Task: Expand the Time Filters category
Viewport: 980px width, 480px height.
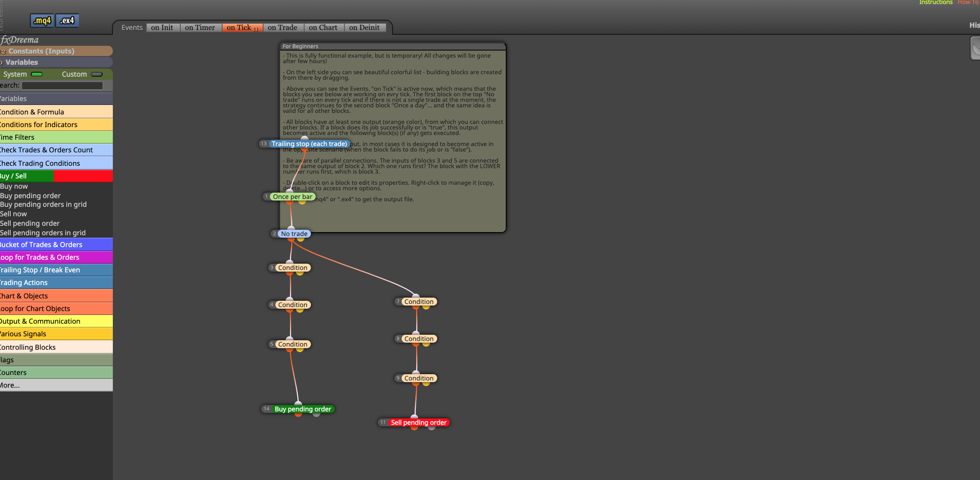Action: click(x=56, y=137)
